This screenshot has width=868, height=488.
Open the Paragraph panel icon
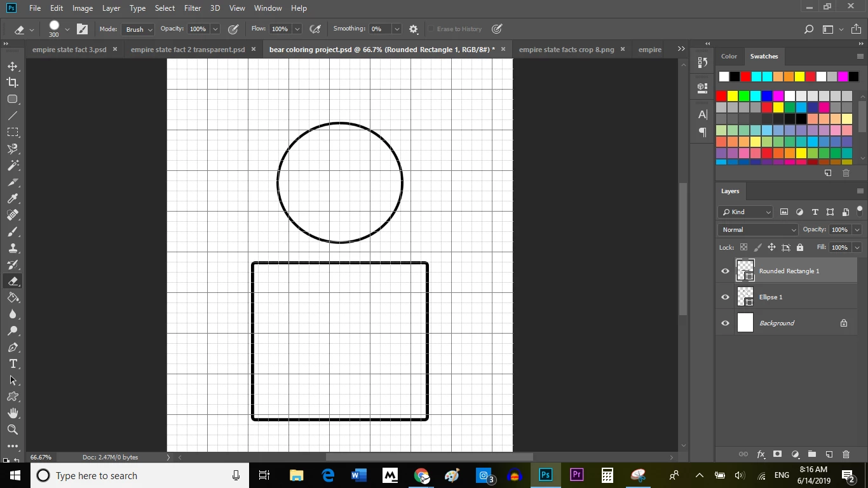point(702,132)
